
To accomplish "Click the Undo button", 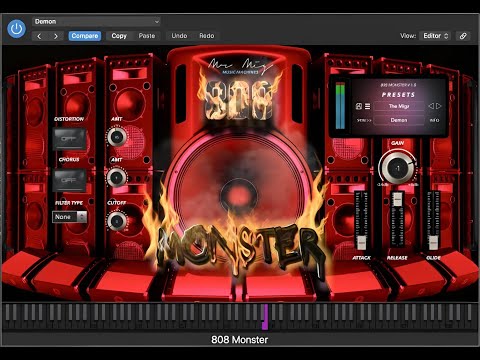I will (179, 36).
